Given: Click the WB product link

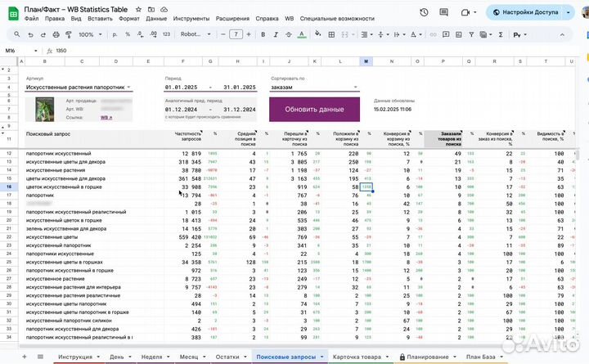Looking at the screenshot, I should 105,118.
